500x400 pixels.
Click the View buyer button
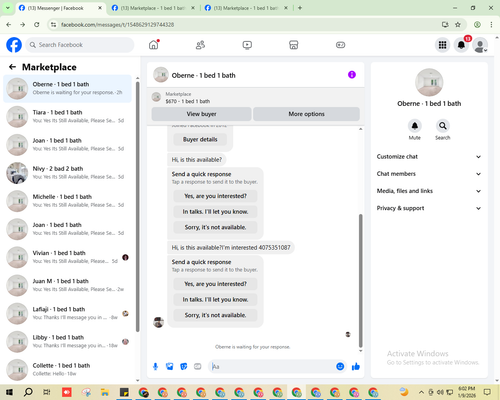[201, 114]
